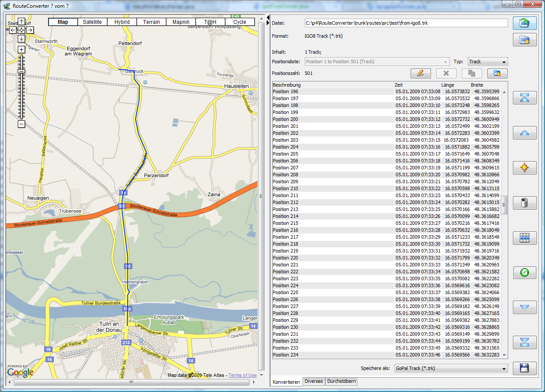Click the green circular arrow revert button
The image size is (545, 392).
[524, 272]
